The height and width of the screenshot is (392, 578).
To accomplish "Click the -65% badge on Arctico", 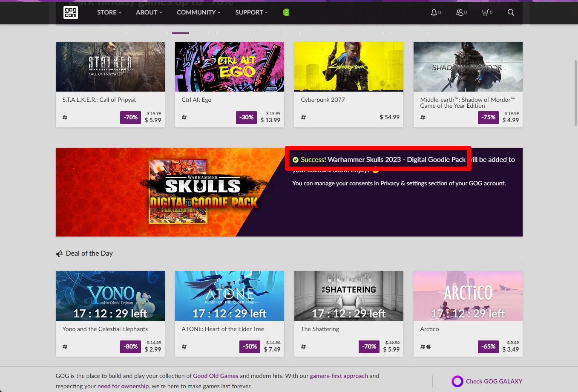I will [x=488, y=346].
